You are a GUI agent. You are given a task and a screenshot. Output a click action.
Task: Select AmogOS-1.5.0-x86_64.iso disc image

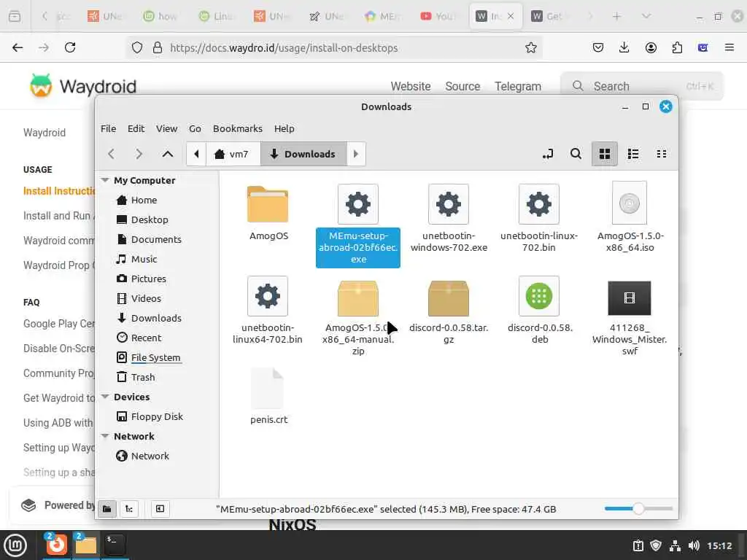point(630,217)
